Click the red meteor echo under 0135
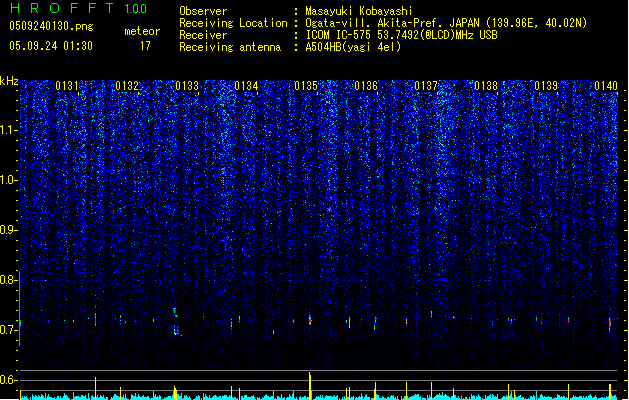 pyautogui.click(x=310, y=320)
